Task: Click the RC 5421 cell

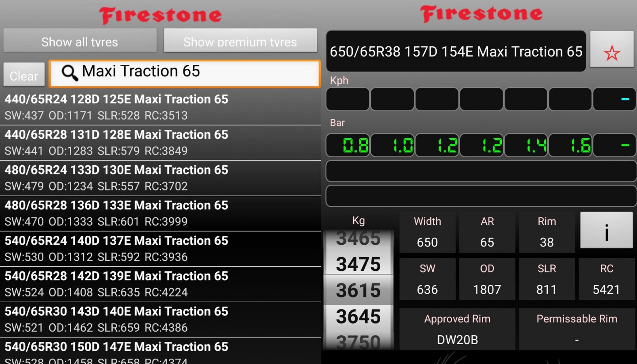Action: (x=606, y=279)
